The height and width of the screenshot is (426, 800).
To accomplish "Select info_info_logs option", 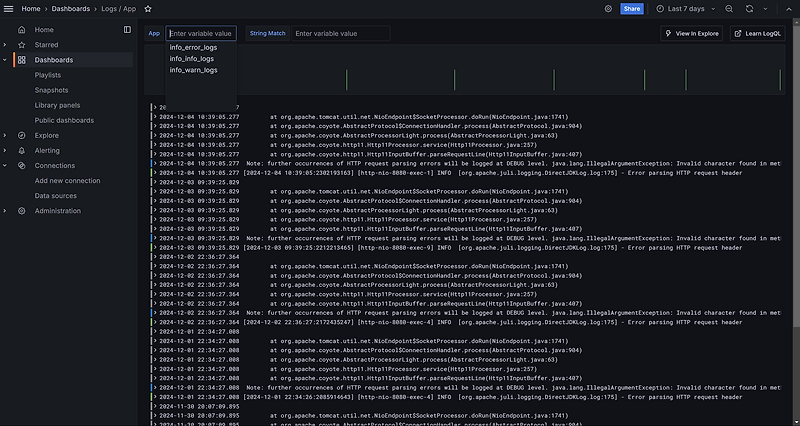I will pyautogui.click(x=192, y=59).
